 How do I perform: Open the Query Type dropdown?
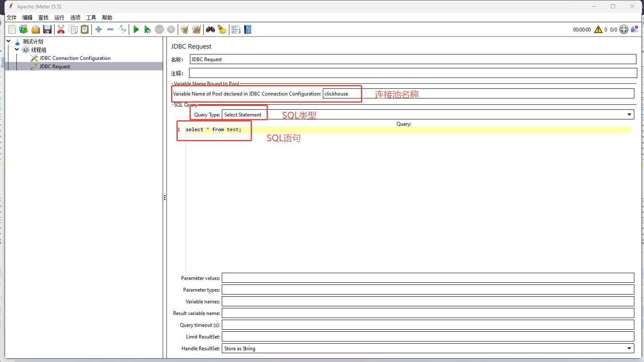[428, 115]
